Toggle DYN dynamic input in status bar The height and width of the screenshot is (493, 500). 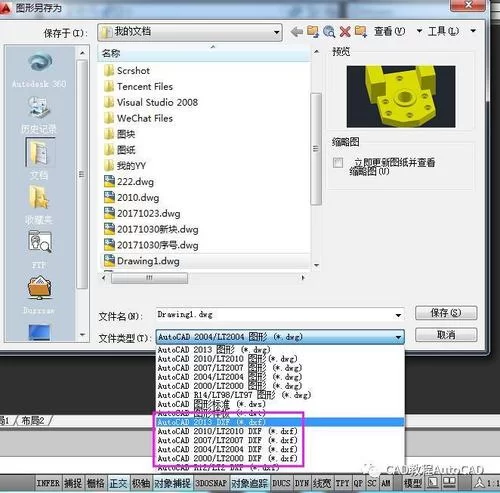[x=302, y=483]
